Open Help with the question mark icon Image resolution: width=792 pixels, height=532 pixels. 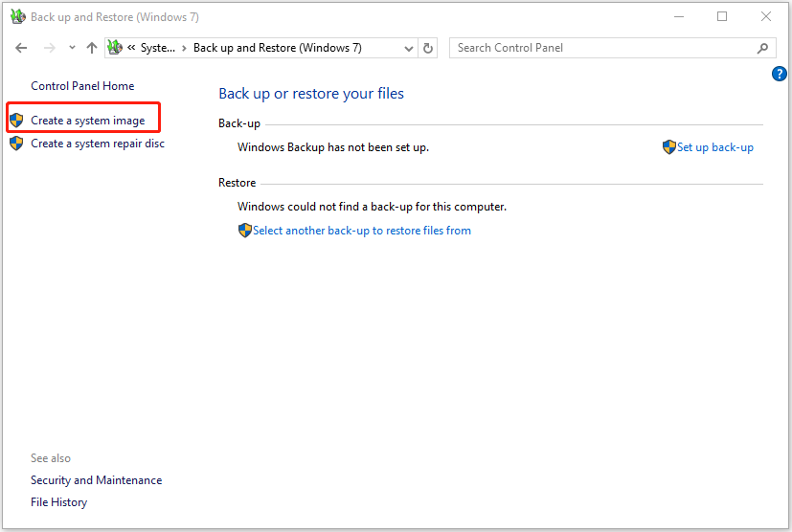[779, 74]
